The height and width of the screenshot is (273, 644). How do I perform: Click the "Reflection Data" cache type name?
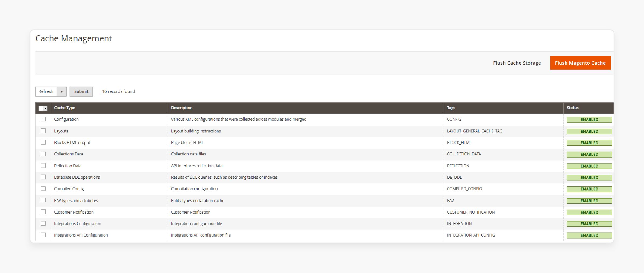tap(68, 166)
